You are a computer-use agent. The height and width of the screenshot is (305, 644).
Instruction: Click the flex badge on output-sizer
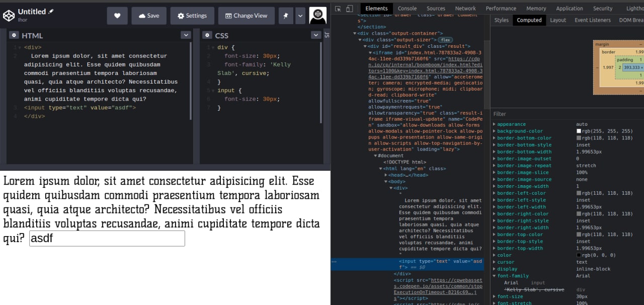[445, 40]
